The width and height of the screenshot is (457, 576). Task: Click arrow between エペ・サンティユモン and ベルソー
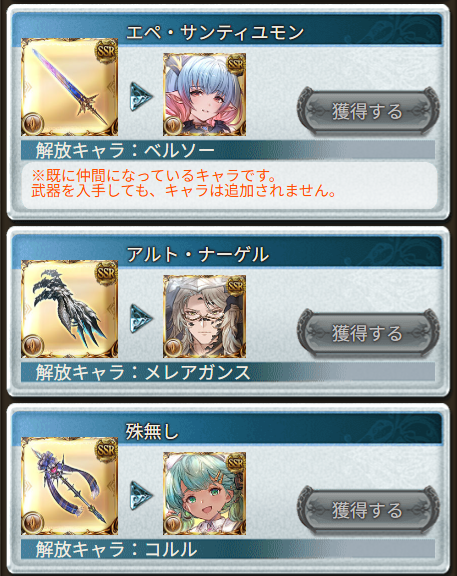(x=141, y=97)
